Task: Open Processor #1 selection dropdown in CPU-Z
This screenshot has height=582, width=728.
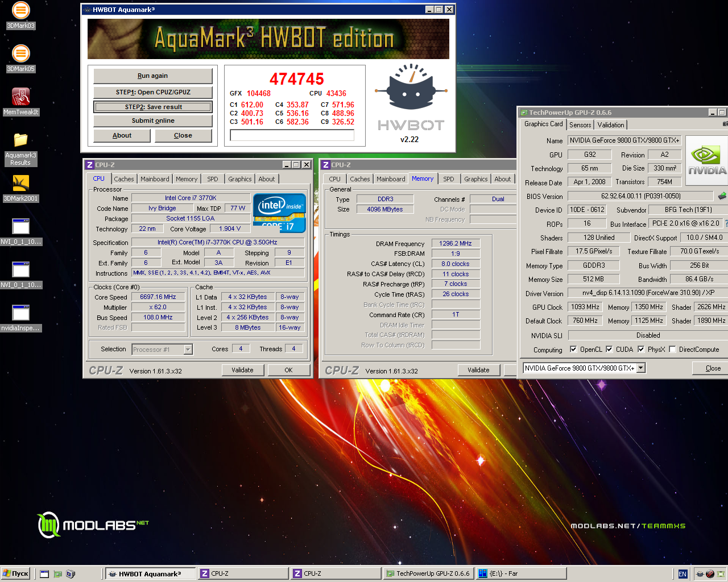Action: pos(188,350)
